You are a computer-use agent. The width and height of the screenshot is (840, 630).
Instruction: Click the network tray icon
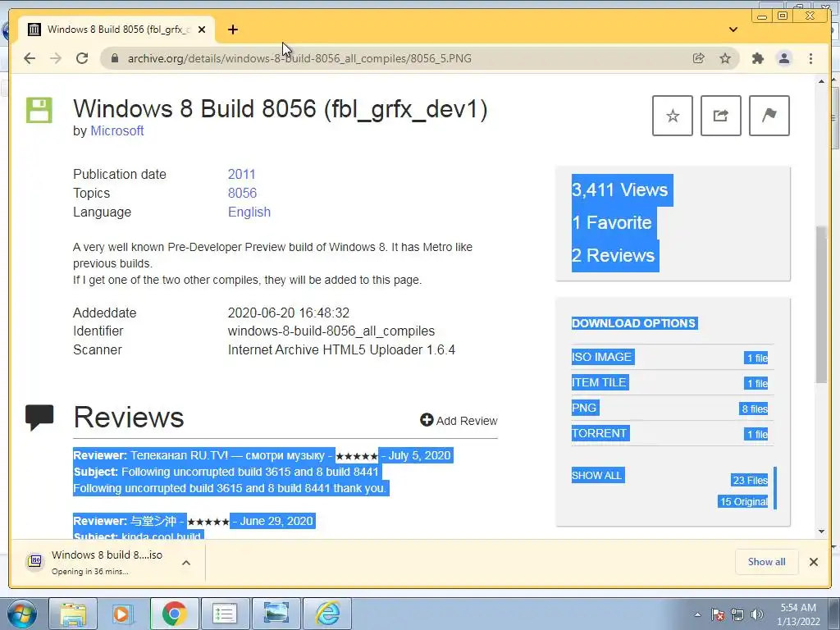[x=737, y=614]
